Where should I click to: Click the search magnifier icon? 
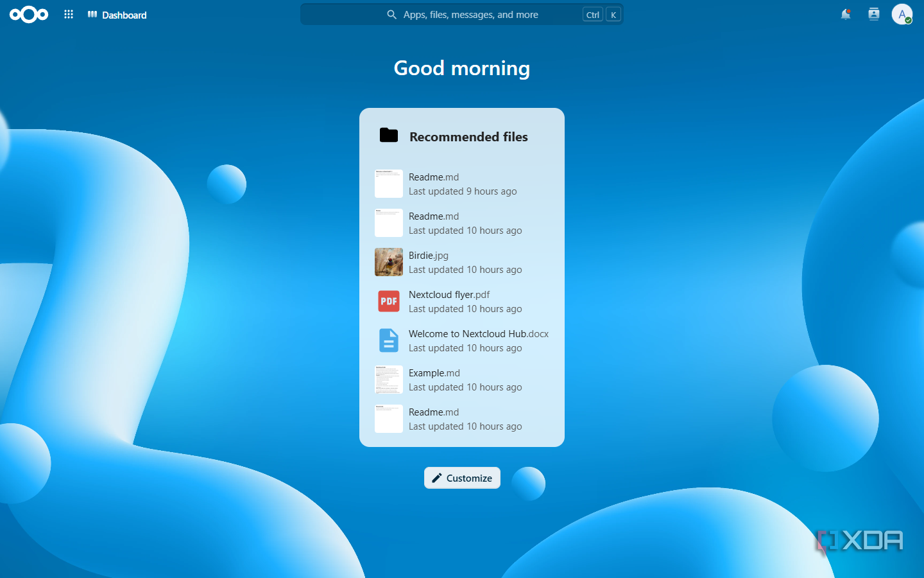tap(391, 14)
